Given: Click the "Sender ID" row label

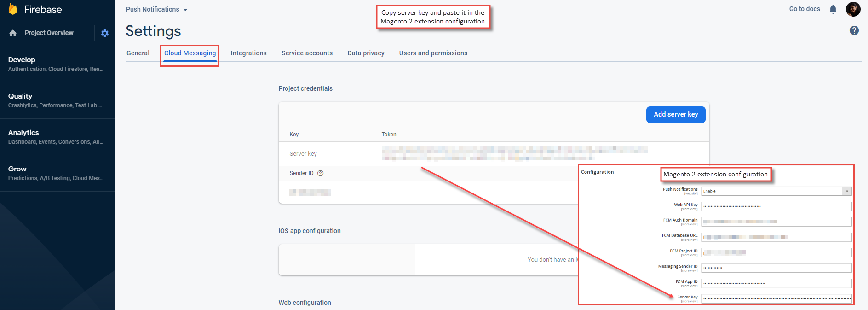Looking at the screenshot, I should [x=301, y=173].
